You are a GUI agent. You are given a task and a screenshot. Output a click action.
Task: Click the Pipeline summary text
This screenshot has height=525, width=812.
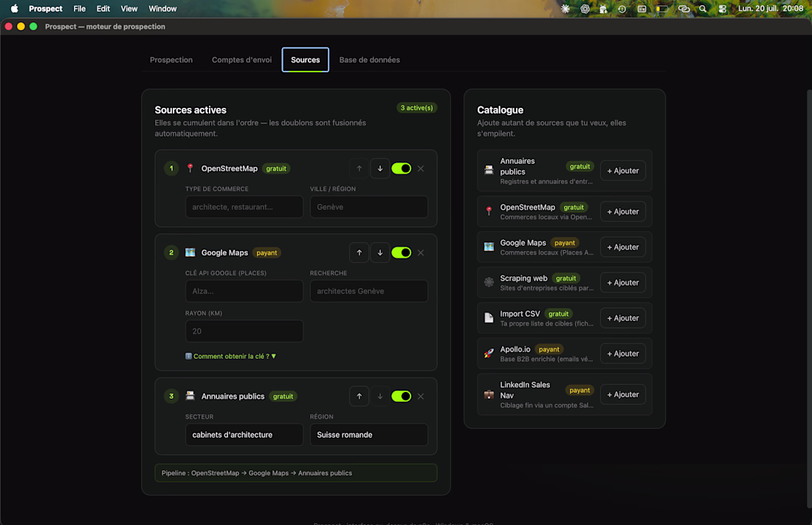point(256,473)
